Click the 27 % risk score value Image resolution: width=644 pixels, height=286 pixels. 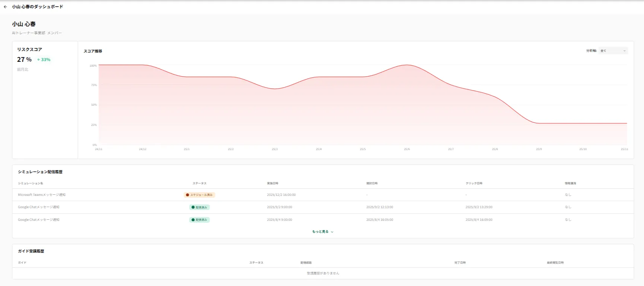click(x=24, y=60)
